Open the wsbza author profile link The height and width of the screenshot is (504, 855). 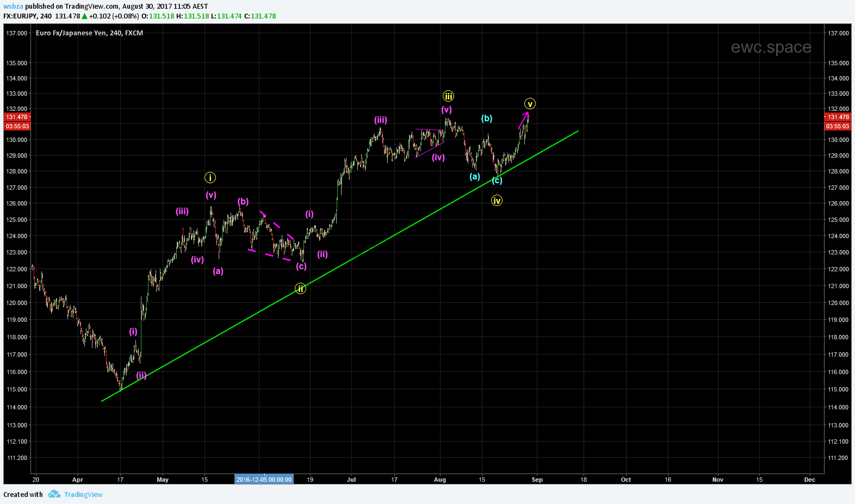pyautogui.click(x=13, y=7)
